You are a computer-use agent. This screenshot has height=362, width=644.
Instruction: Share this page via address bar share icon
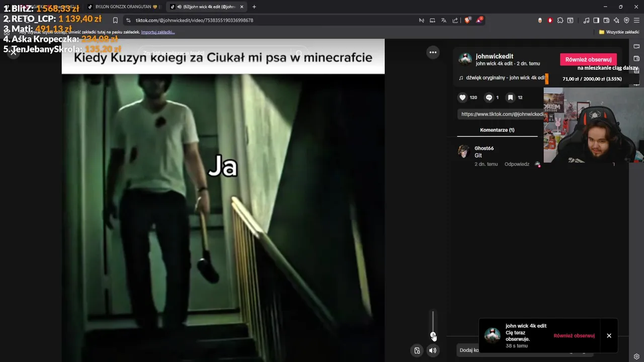click(455, 20)
